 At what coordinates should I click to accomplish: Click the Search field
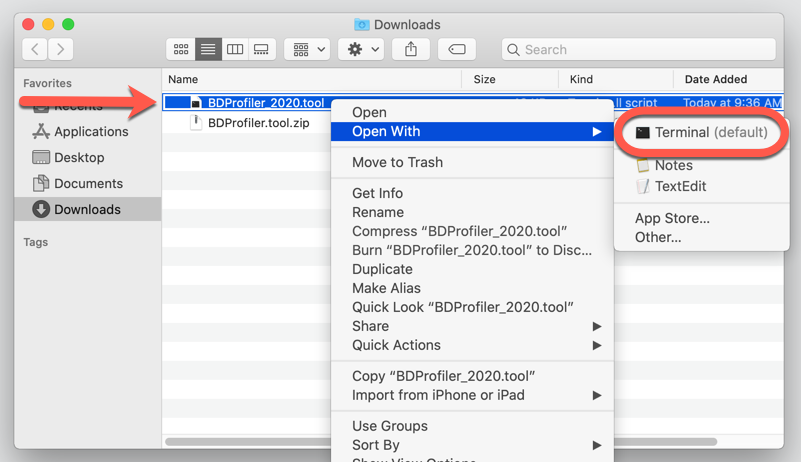[639, 50]
